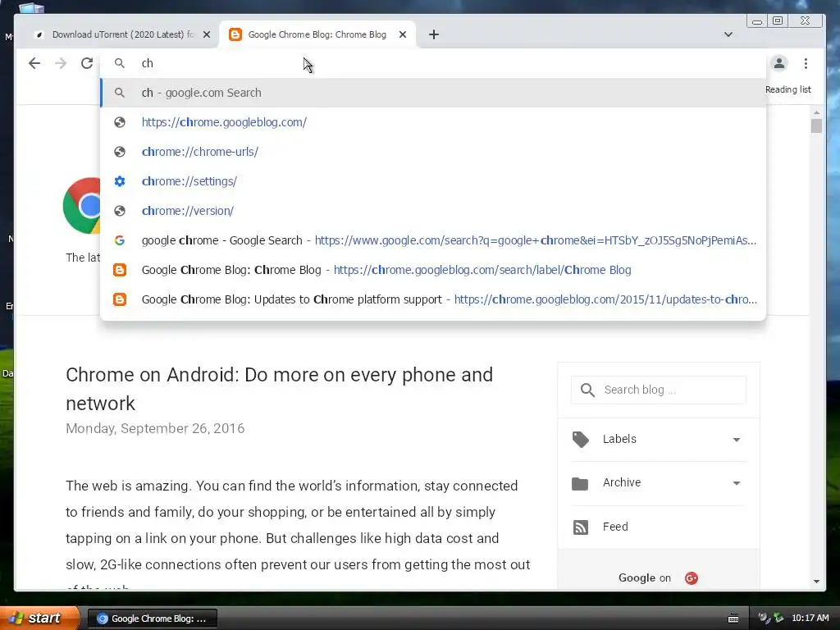Open a new tab with plus icon

point(434,34)
